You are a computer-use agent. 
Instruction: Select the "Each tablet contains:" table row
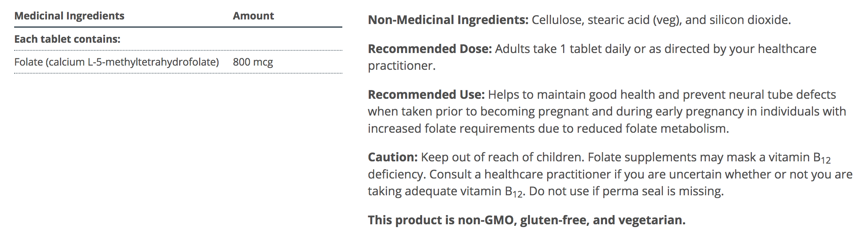(67, 39)
